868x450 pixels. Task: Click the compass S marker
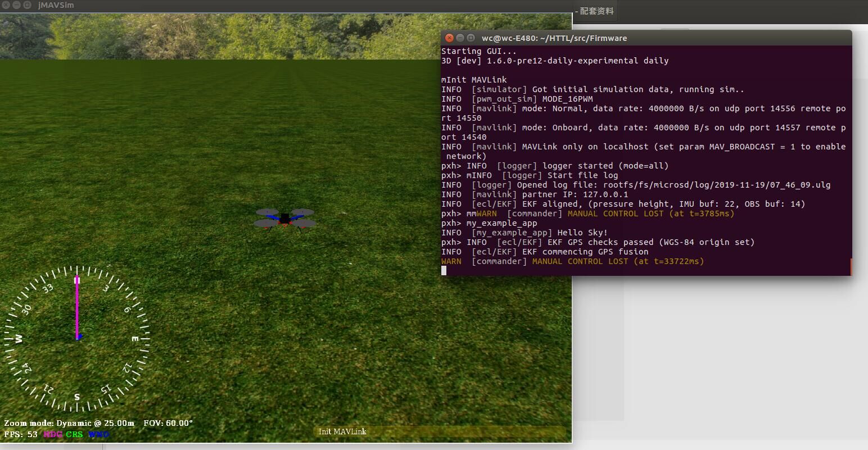click(77, 397)
